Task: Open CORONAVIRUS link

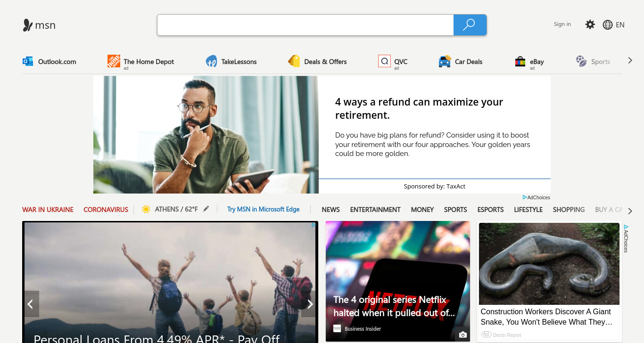Action: (106, 210)
